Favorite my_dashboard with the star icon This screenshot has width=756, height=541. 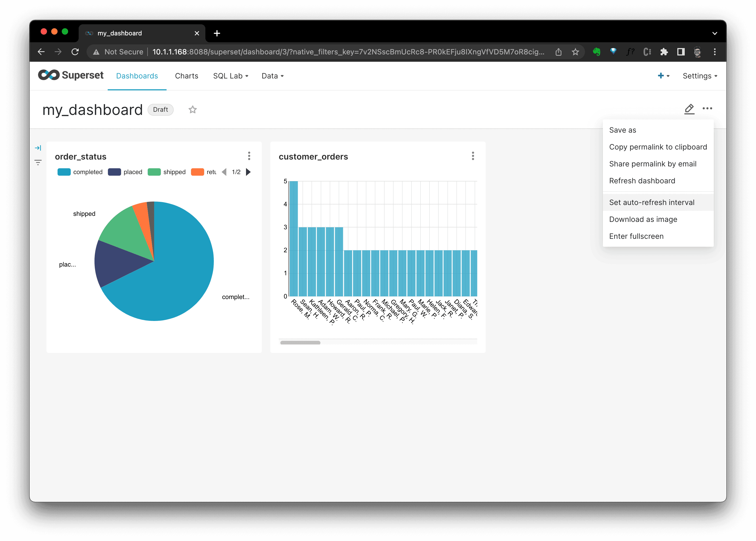[192, 110]
